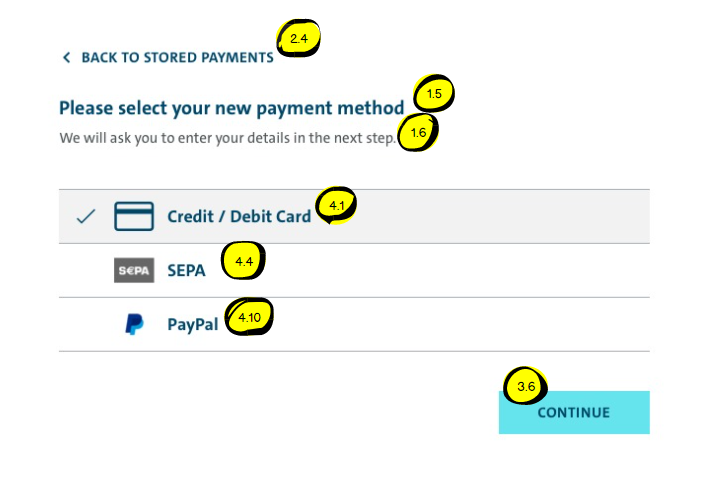
Task: Select Credit / Debit Card payment option
Action: (x=239, y=216)
